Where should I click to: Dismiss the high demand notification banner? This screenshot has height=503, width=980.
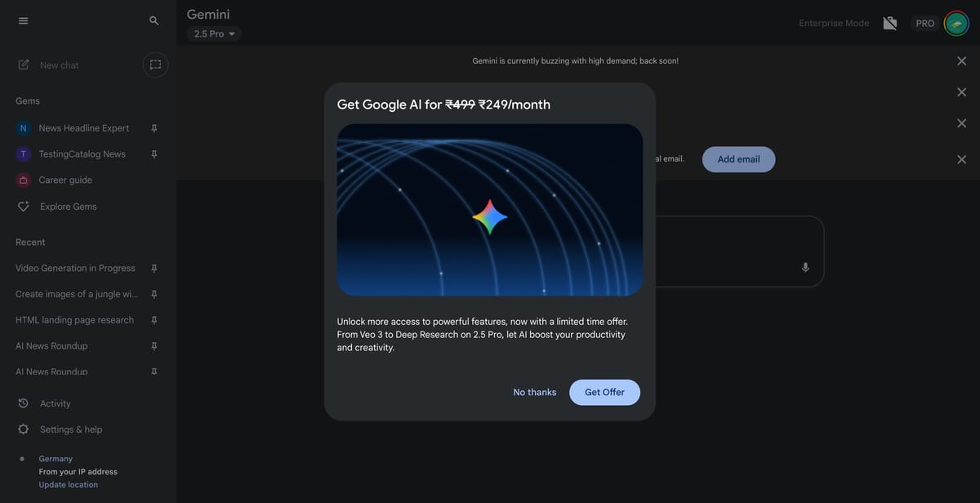pyautogui.click(x=961, y=61)
